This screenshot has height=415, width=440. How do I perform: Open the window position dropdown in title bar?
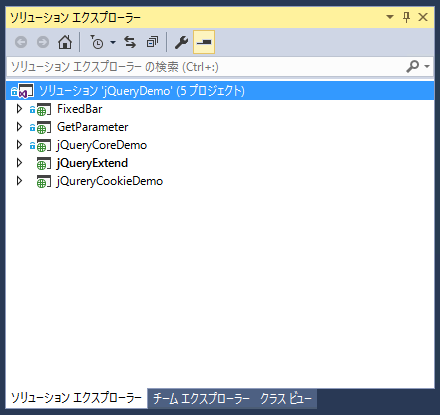pyautogui.click(x=390, y=17)
